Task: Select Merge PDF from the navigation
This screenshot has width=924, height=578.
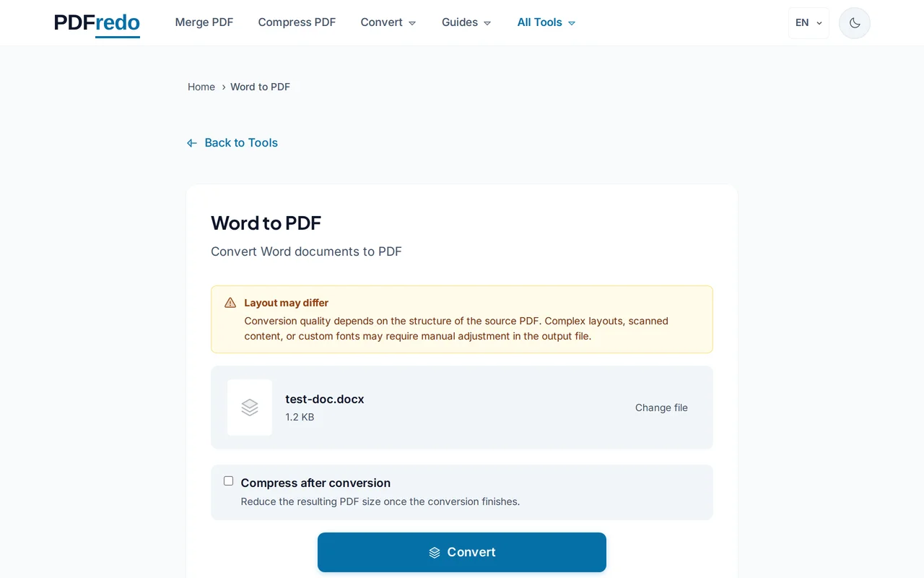Action: pyautogui.click(x=204, y=22)
